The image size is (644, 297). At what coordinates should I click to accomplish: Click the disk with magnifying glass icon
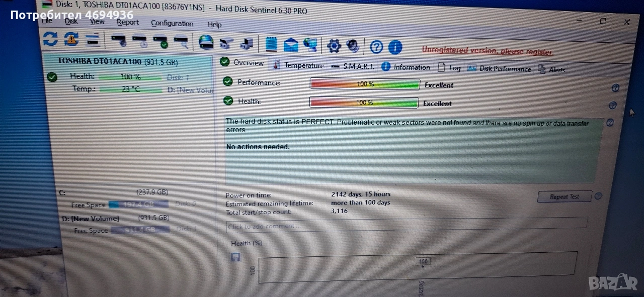[181, 41]
